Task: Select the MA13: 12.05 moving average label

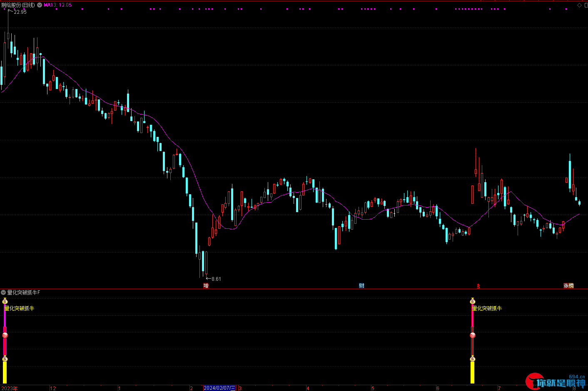Action: (x=58, y=5)
